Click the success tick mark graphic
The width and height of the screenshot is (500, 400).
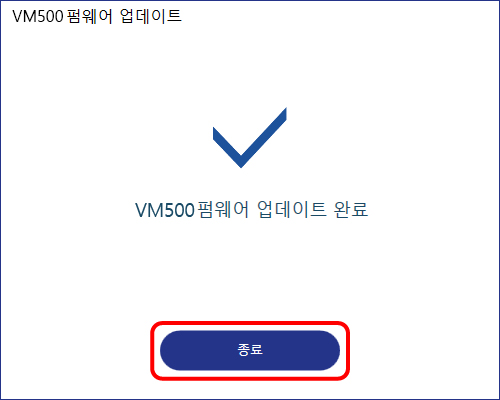click(250, 137)
